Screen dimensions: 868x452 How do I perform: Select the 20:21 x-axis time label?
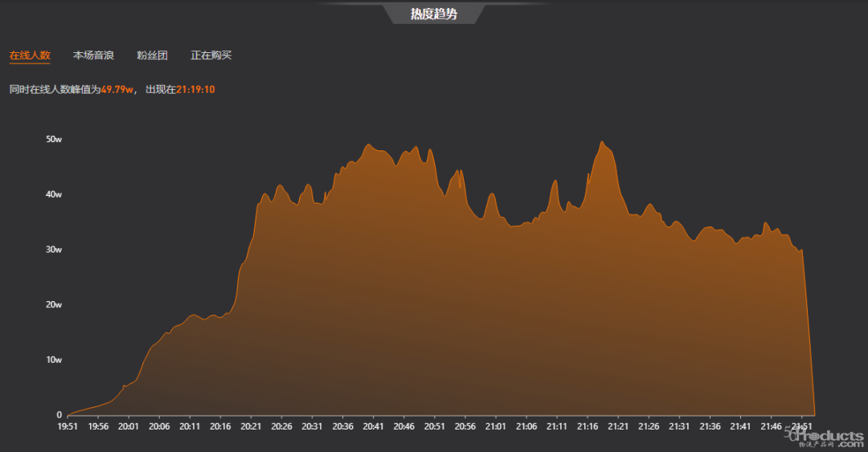pos(251,427)
